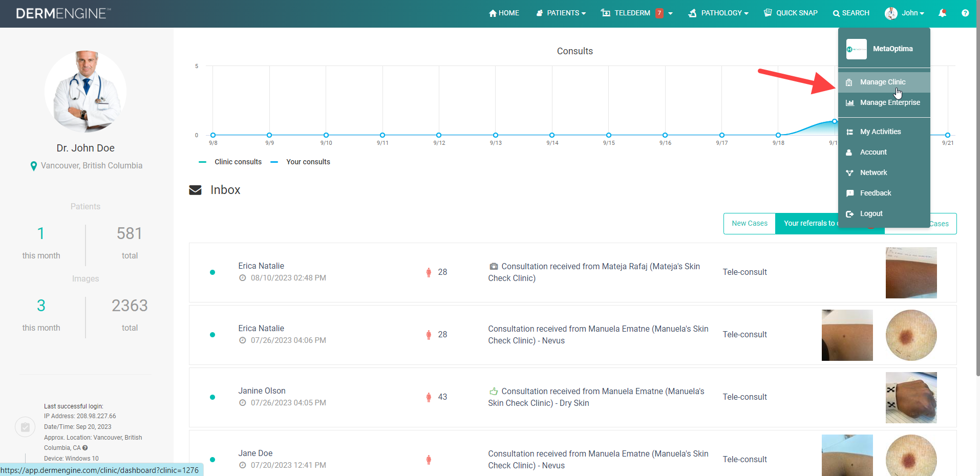The width and height of the screenshot is (980, 476).
Task: Click the Telederm badge showing 7
Action: tap(659, 13)
